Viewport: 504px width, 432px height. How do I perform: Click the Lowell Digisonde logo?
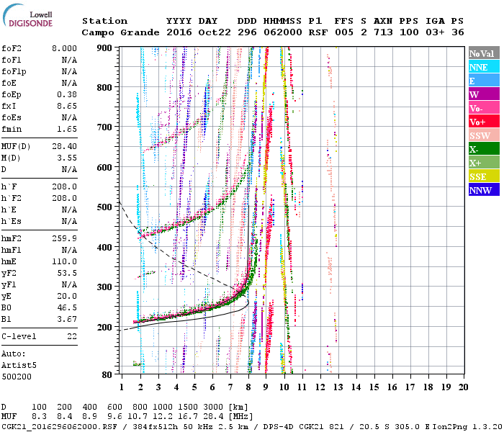click(x=27, y=15)
